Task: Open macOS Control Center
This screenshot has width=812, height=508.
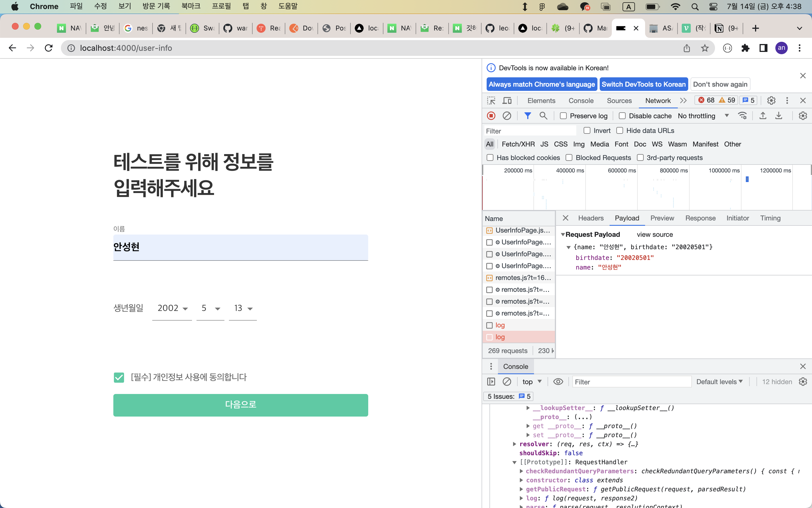Action: tap(713, 7)
